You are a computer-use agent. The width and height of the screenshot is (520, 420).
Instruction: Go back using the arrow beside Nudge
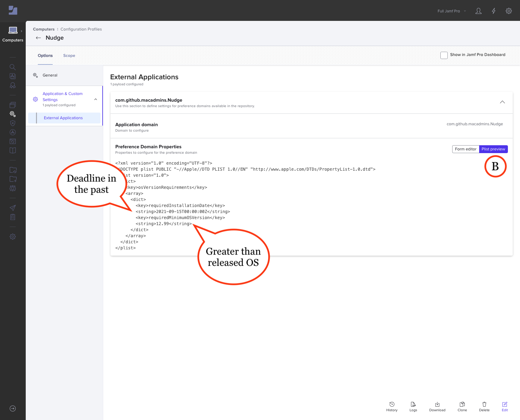(x=38, y=38)
